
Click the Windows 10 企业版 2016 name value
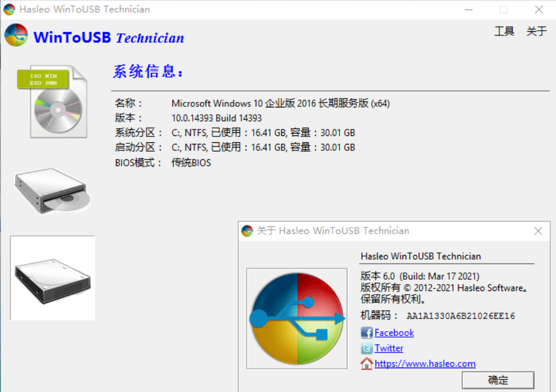(x=281, y=103)
